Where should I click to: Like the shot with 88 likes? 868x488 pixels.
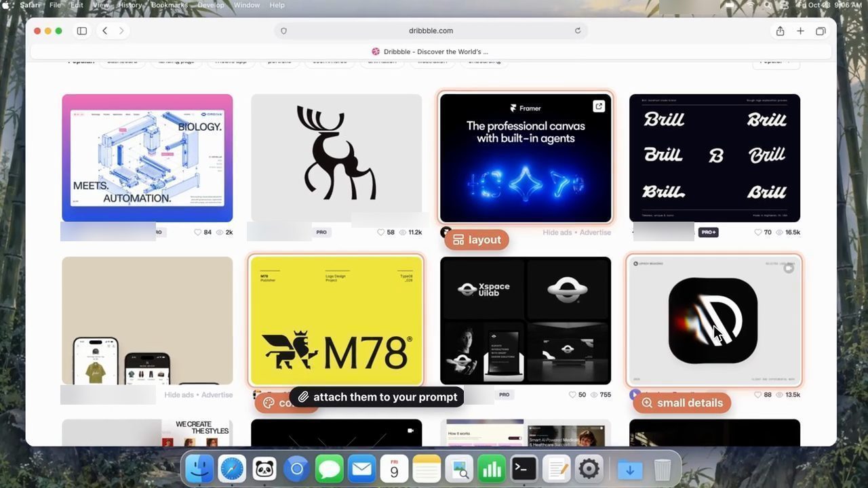click(758, 394)
